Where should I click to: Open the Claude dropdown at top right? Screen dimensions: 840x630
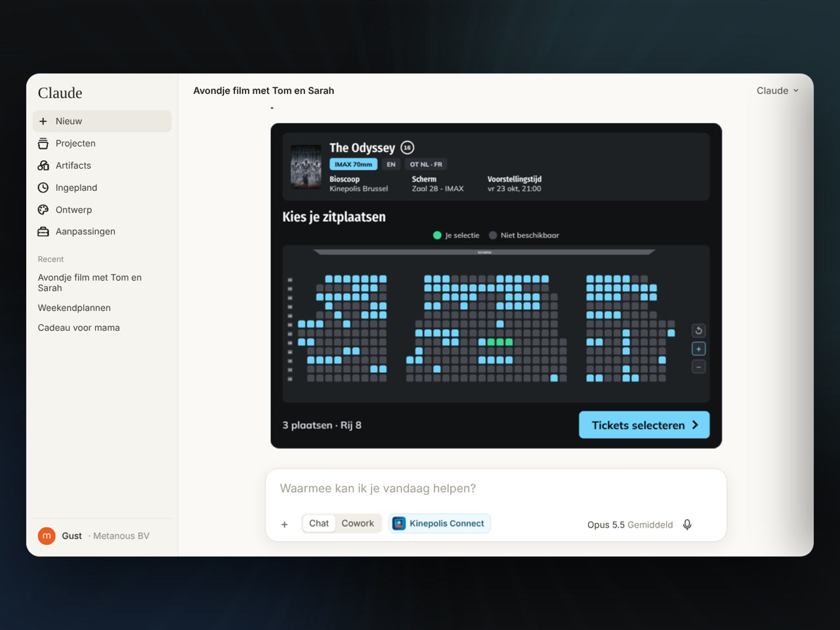(x=778, y=91)
